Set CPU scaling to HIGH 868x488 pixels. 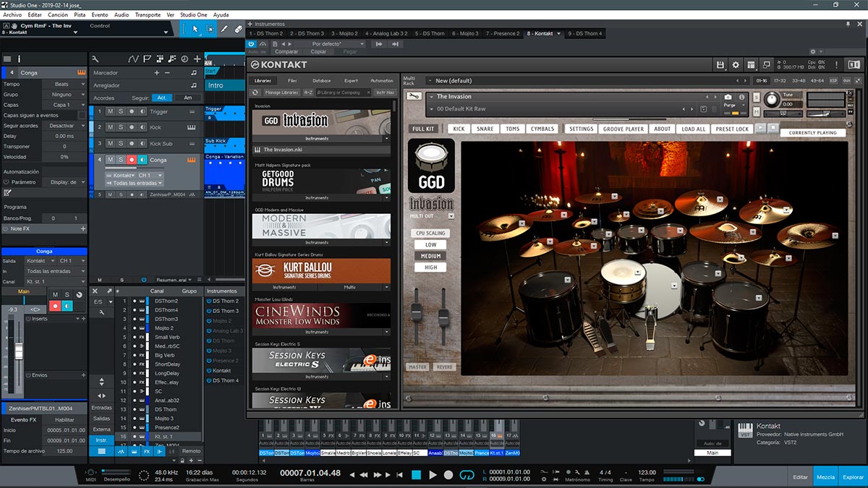[431, 267]
